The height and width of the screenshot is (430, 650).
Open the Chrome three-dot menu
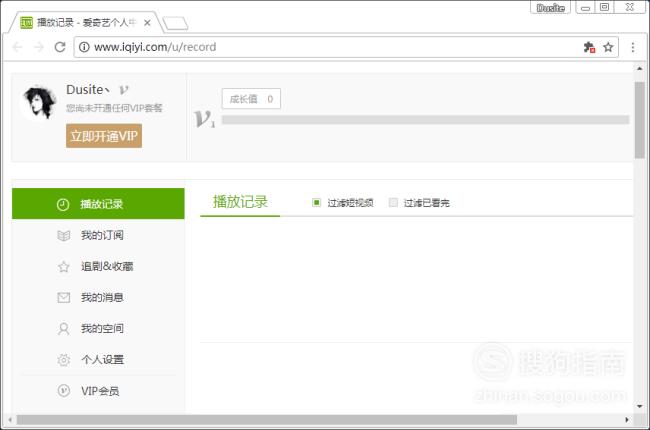[x=633, y=47]
